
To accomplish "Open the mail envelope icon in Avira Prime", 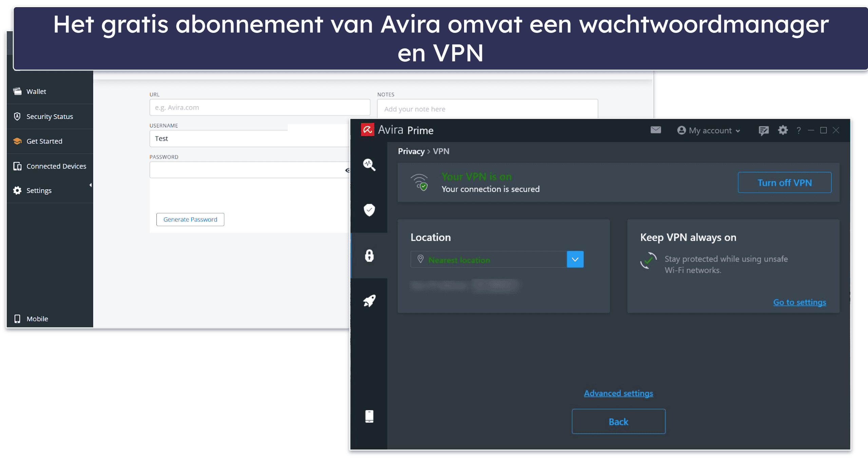I will pos(656,130).
